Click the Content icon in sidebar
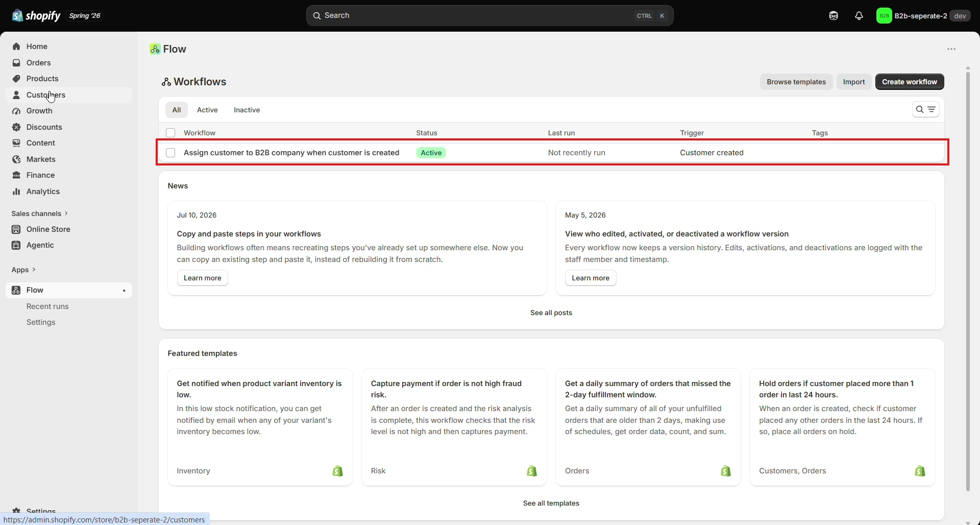 (16, 143)
